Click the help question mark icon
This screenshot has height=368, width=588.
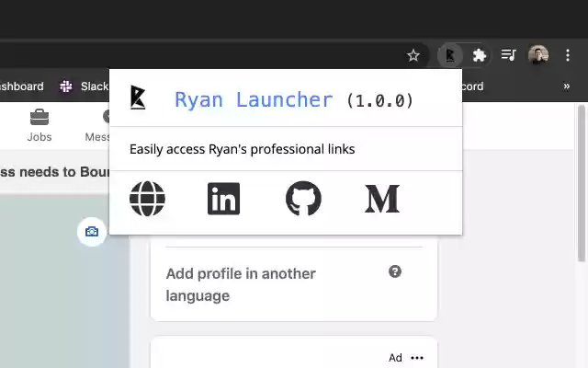(395, 271)
